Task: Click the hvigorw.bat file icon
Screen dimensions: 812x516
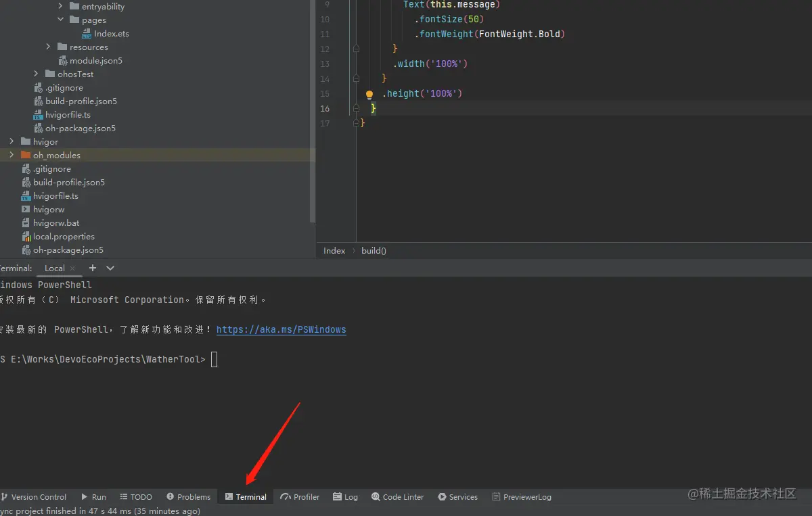Action: coord(26,223)
